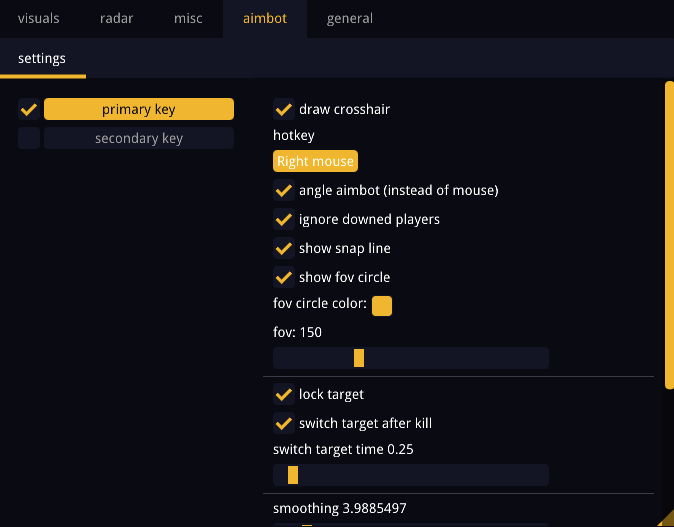Click the switch target time slider handle
Image resolution: width=674 pixels, height=527 pixels.
coord(293,475)
